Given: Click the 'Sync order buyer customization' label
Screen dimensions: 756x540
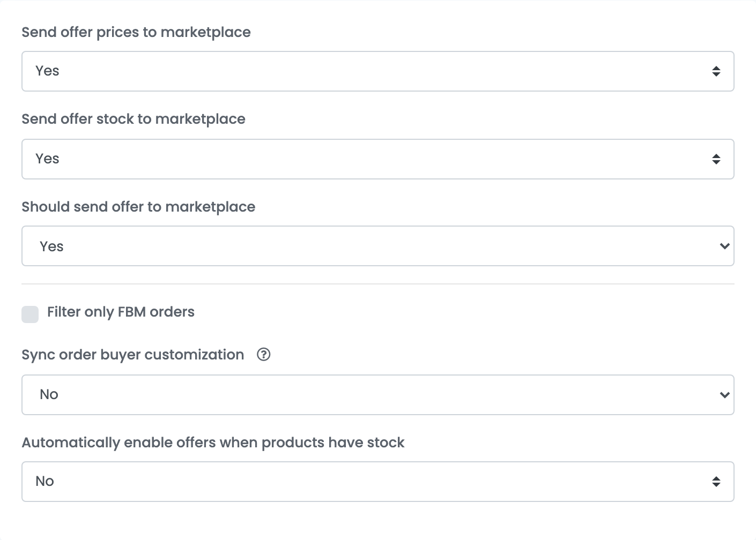Looking at the screenshot, I should [133, 355].
